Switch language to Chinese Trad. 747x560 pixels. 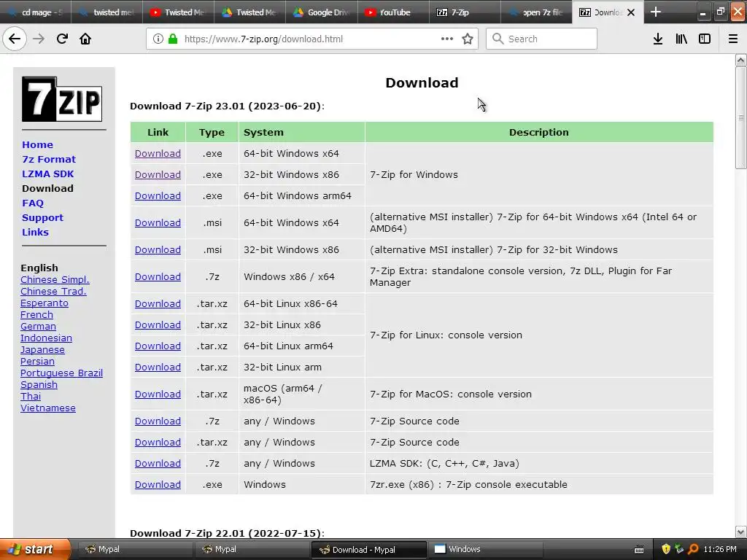[x=53, y=292]
